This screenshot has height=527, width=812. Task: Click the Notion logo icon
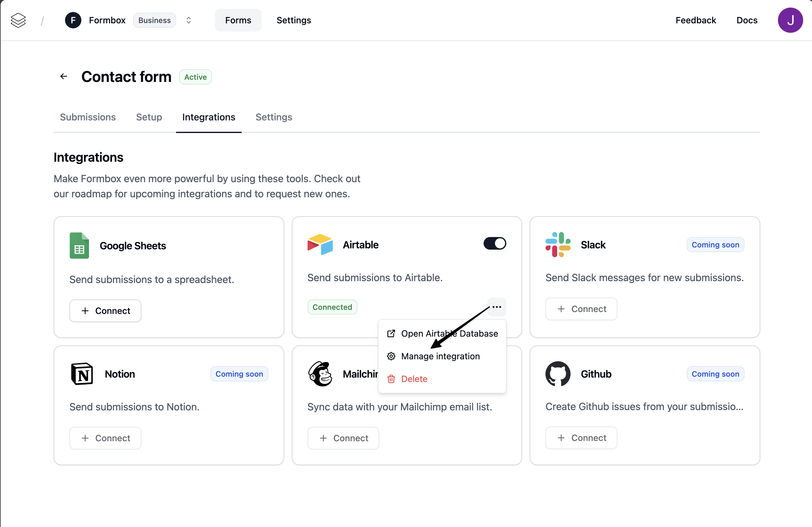[x=82, y=374]
